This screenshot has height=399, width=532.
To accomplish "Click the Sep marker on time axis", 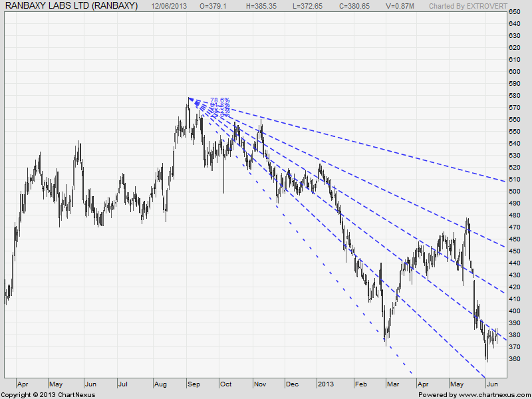I will pyautogui.click(x=194, y=384).
